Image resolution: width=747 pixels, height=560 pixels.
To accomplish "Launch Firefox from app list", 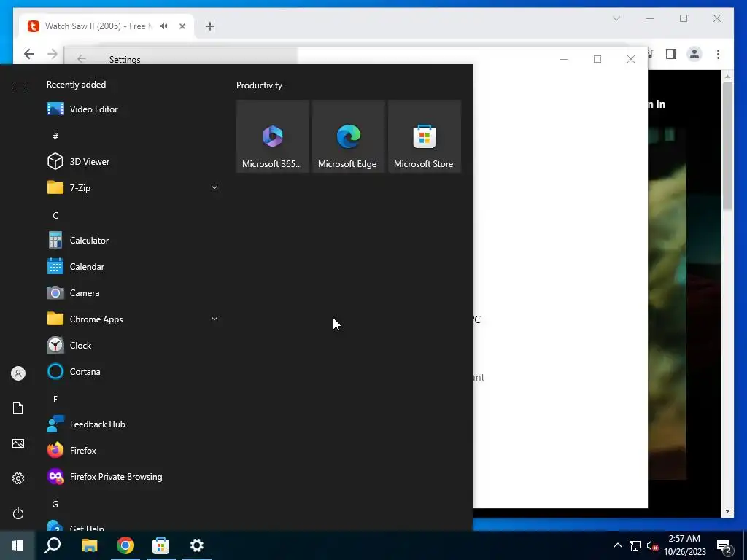I will pyautogui.click(x=133, y=451).
